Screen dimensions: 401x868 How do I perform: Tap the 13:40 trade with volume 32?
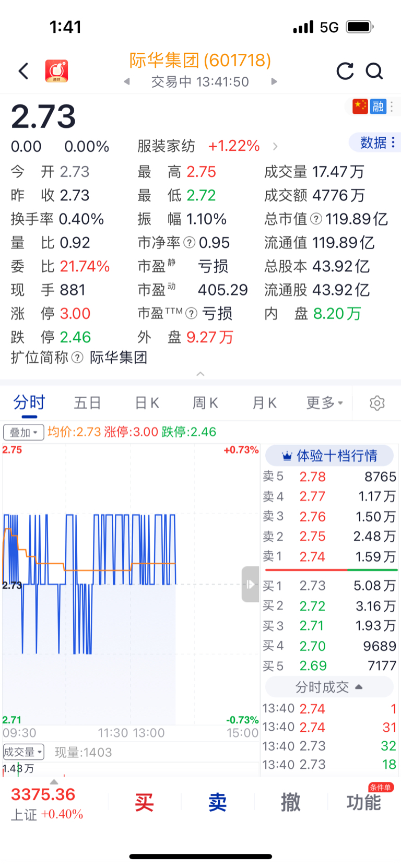[329, 746]
